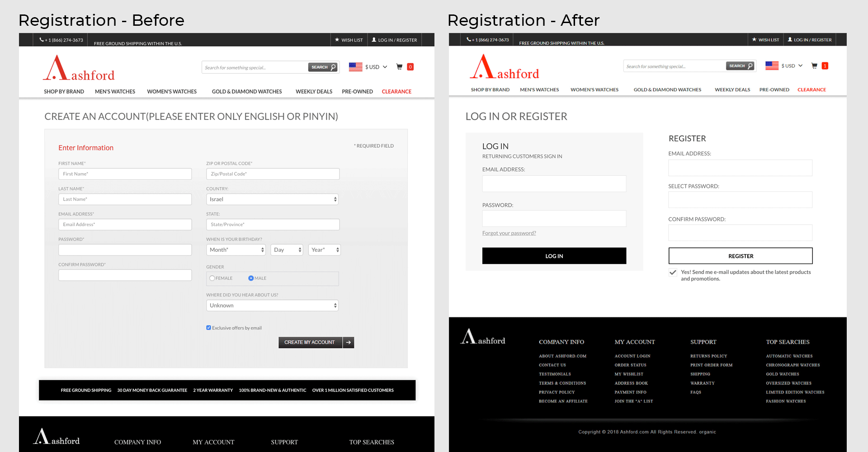Image resolution: width=868 pixels, height=452 pixels.
Task: Click State/Province input field
Action: coord(273,225)
